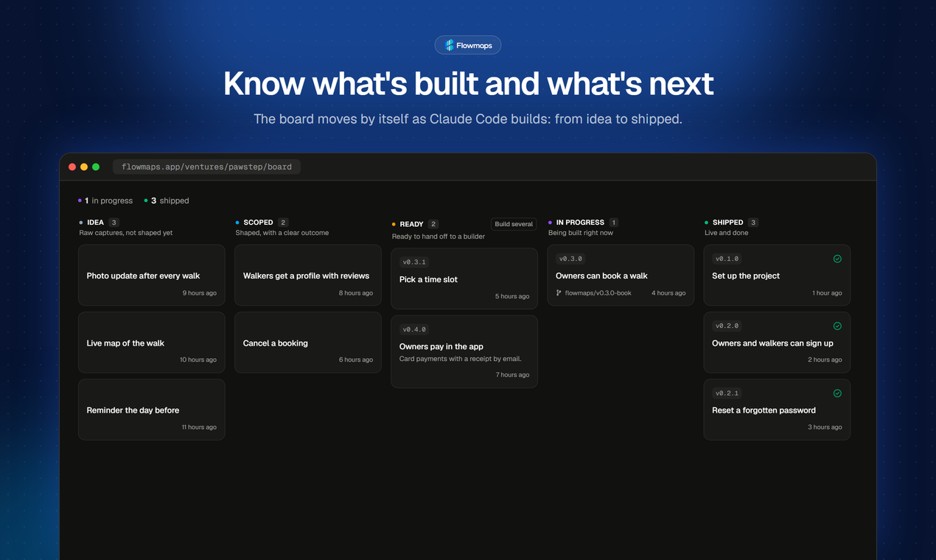Screen dimensions: 936x560
Task: Click the address bar URL field
Action: 206,167
